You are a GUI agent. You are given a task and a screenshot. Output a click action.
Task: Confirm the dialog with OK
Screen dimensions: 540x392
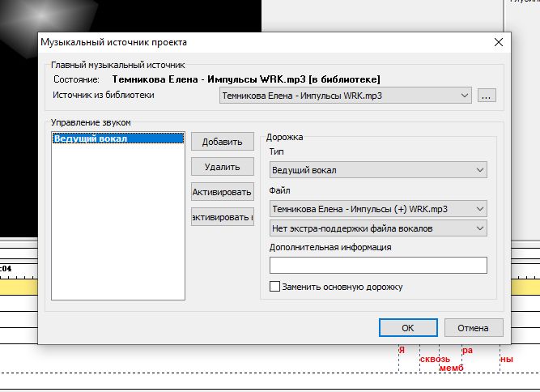tap(408, 327)
